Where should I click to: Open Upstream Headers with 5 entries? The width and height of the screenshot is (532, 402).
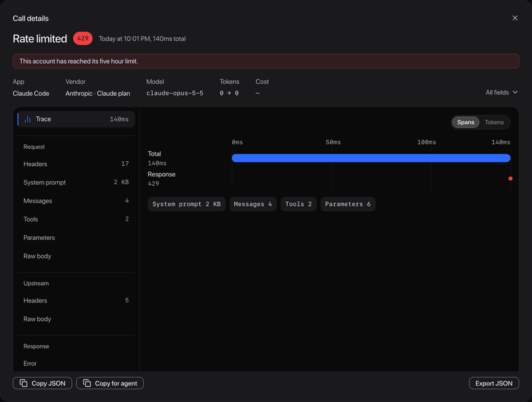[76, 300]
